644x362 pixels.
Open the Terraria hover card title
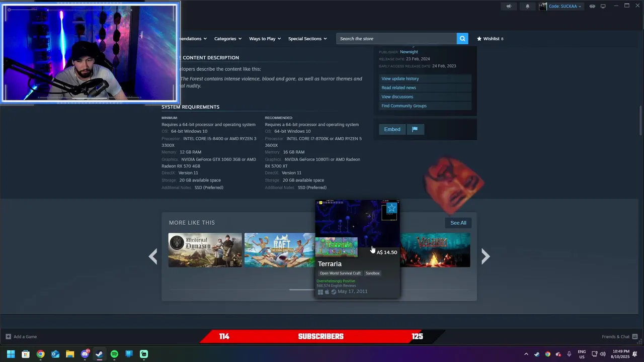click(330, 264)
